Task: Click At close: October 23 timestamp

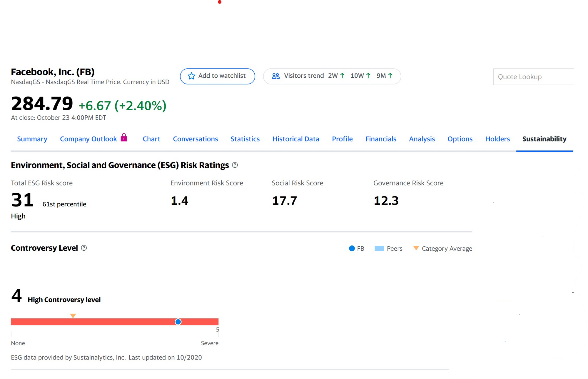Action: pos(59,118)
